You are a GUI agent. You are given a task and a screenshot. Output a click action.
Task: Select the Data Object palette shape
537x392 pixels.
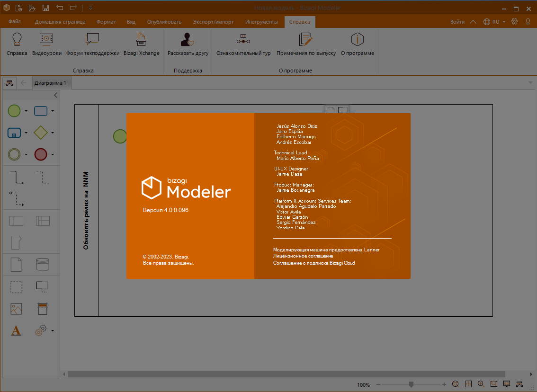[16, 265]
